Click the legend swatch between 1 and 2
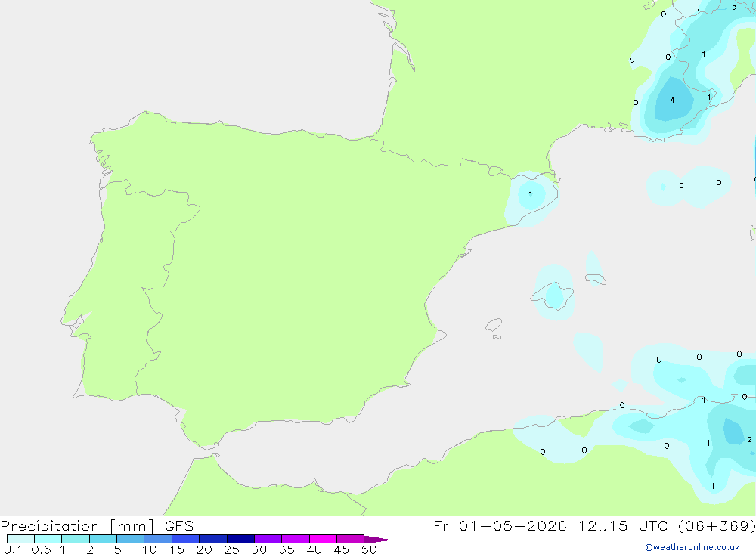The height and width of the screenshot is (554, 756). tap(75, 539)
